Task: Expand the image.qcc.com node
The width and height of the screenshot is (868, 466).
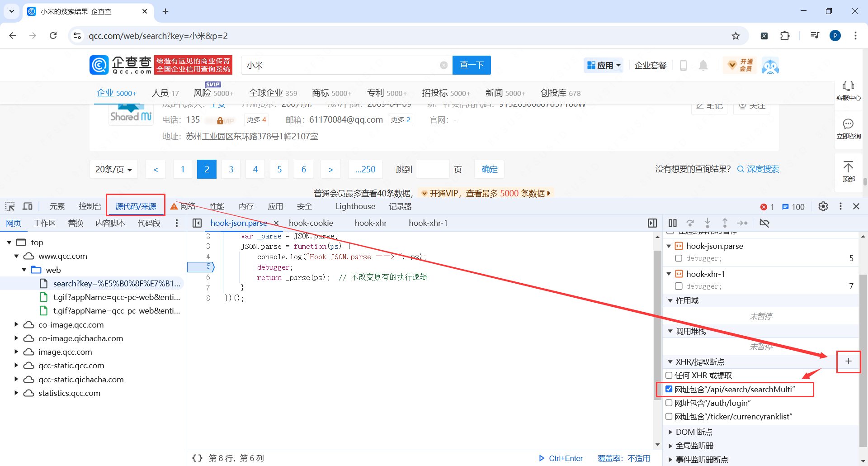Action: (x=16, y=352)
